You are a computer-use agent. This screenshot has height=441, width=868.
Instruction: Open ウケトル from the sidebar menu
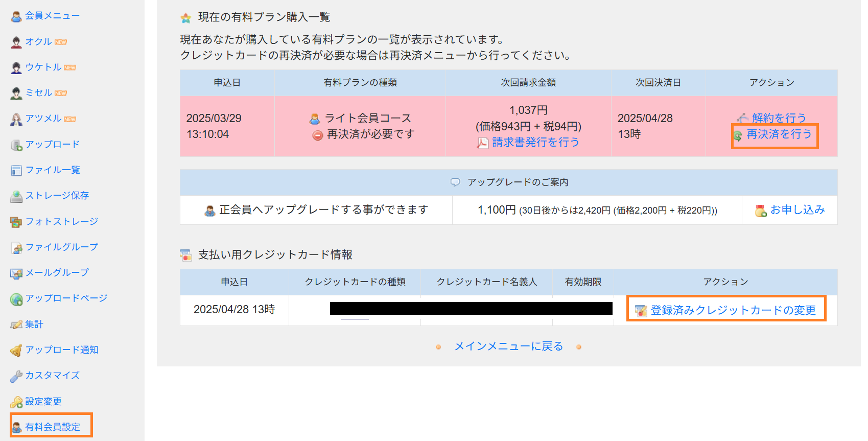(x=43, y=67)
